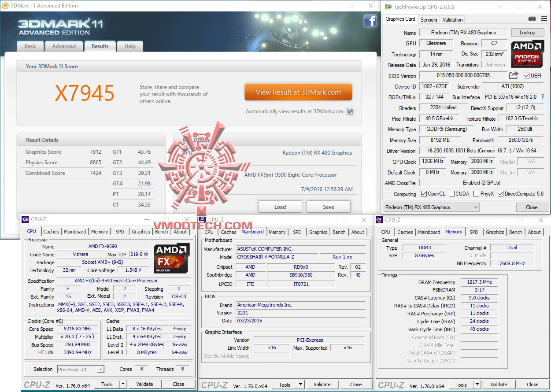Click the AMD FX Unlocked logo in CPU-Z

[x=171, y=258]
